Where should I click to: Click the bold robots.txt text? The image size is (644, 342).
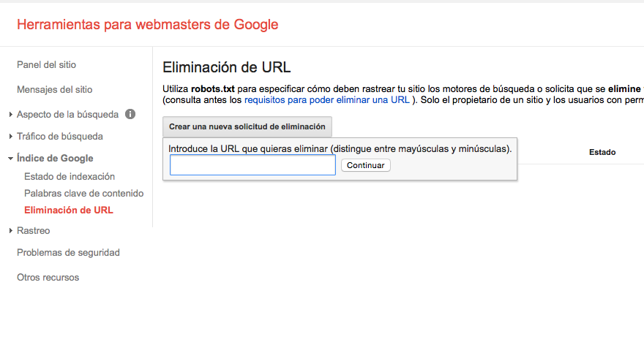213,89
